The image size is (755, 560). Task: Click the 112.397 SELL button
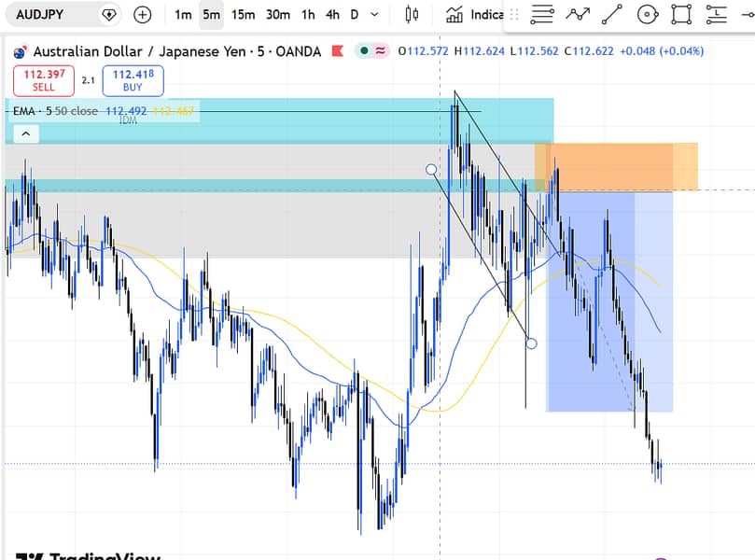[44, 81]
